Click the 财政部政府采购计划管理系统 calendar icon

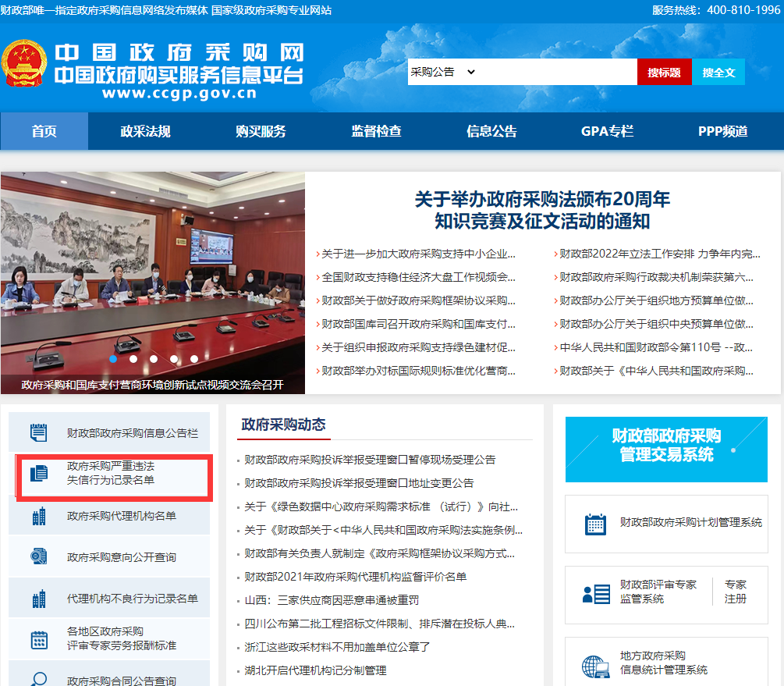click(595, 524)
